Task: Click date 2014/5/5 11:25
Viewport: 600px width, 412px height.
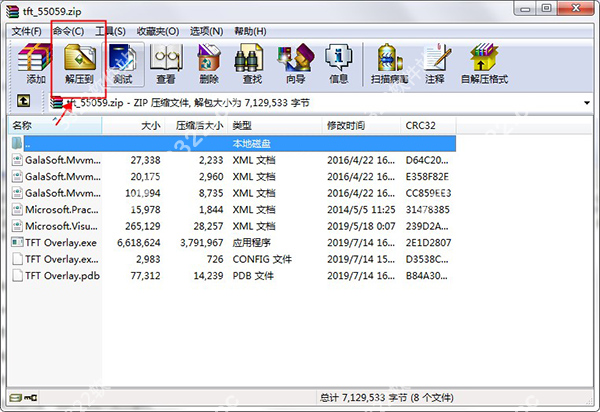Action: point(361,210)
